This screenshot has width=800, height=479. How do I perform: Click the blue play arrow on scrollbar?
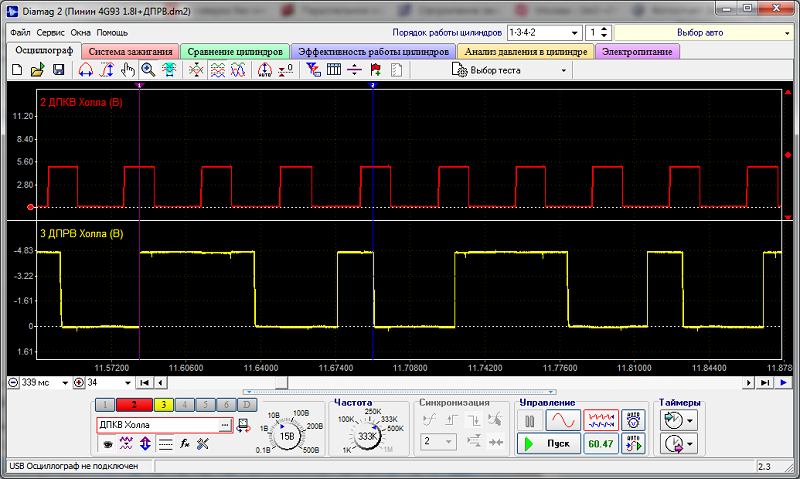(784, 383)
